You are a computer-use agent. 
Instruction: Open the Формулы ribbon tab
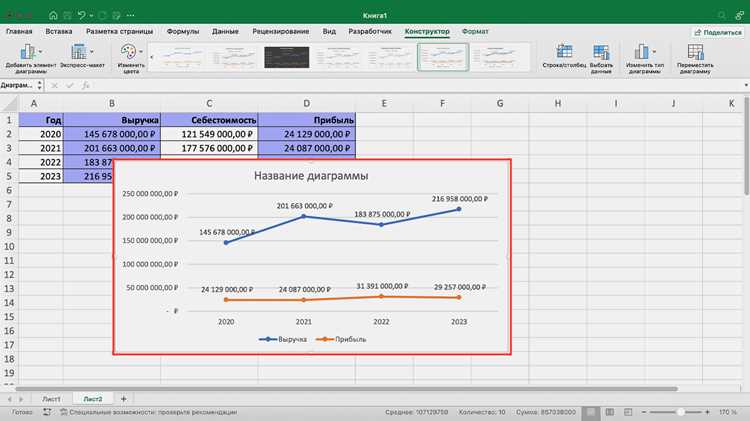183,31
